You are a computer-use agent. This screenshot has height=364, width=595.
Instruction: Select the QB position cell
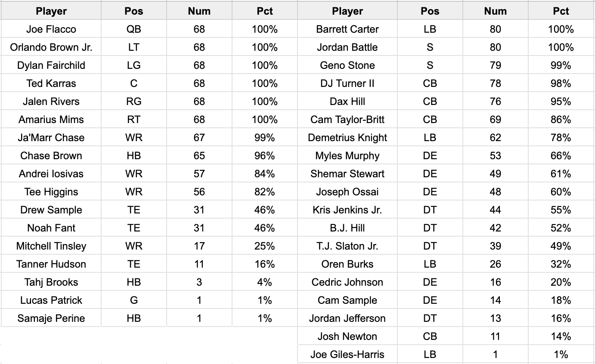[133, 29]
